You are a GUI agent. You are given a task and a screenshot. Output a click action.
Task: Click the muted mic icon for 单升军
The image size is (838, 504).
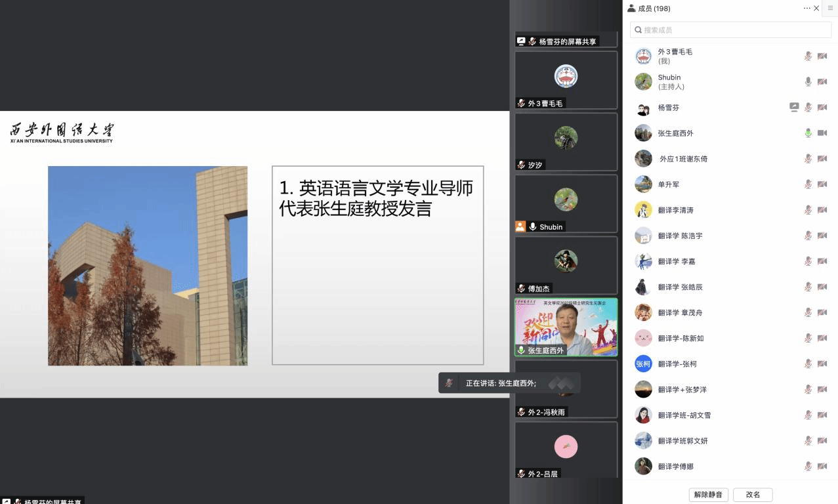point(808,184)
